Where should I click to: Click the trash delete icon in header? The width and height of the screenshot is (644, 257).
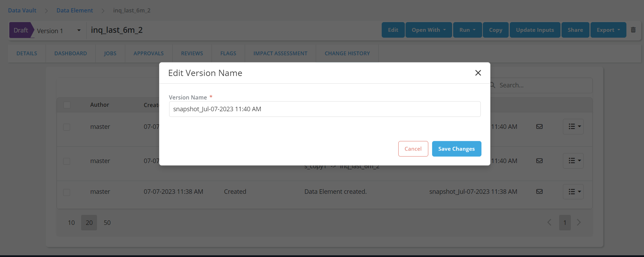tap(633, 30)
